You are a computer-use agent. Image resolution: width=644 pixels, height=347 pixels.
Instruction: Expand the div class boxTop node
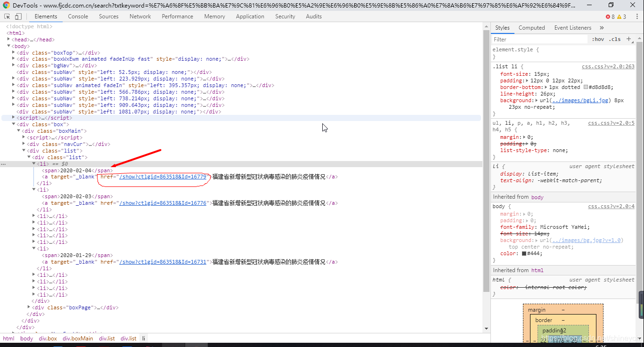pyautogui.click(x=14, y=53)
